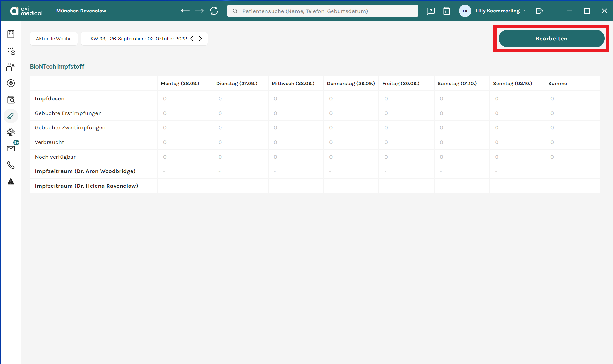Open the calendar add-appointment sidebar icon
Screen dimensions: 613x364
point(11,50)
